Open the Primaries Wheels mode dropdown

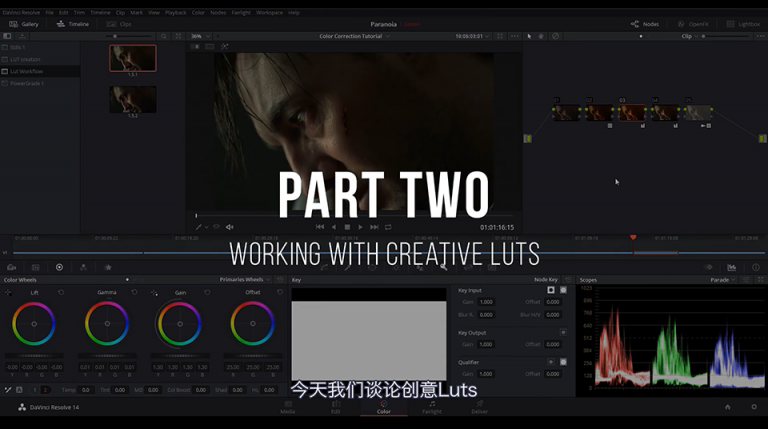[244, 280]
